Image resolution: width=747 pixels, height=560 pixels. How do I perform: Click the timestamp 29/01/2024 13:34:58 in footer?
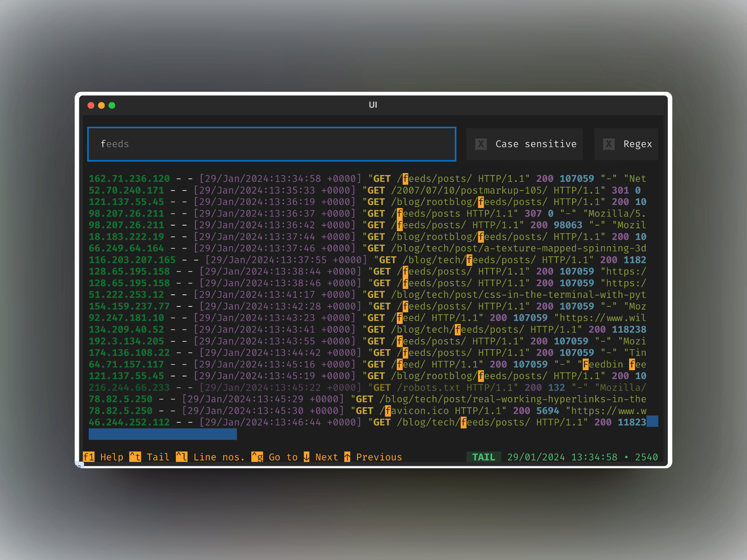(562, 457)
